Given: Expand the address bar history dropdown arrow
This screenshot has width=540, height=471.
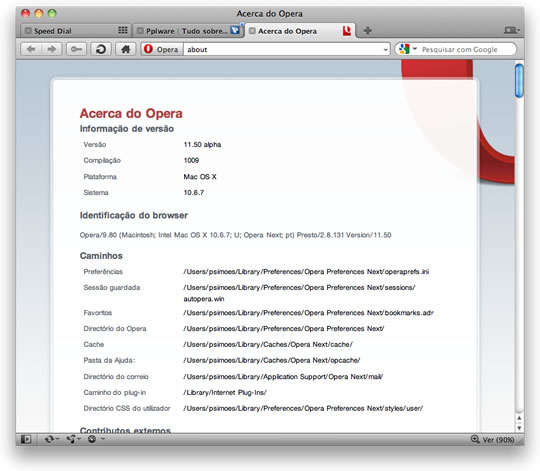Looking at the screenshot, I should point(385,50).
